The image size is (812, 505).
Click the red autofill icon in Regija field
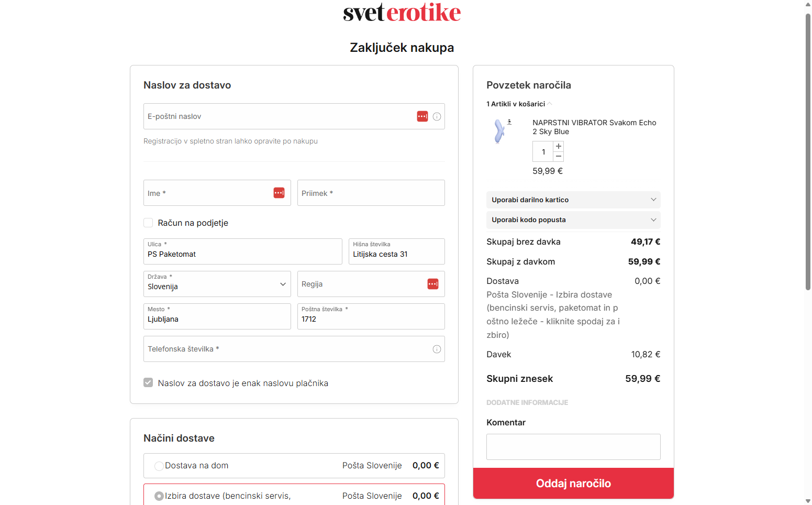(433, 284)
